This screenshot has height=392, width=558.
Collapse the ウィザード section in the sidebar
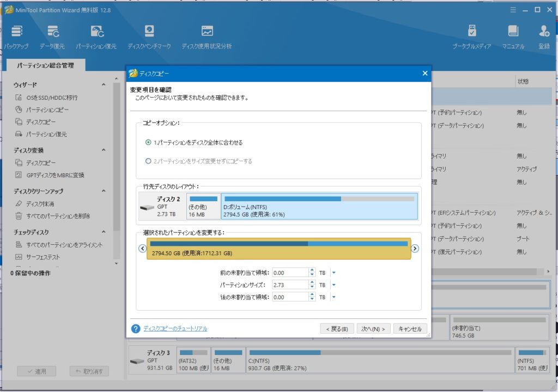coord(104,85)
